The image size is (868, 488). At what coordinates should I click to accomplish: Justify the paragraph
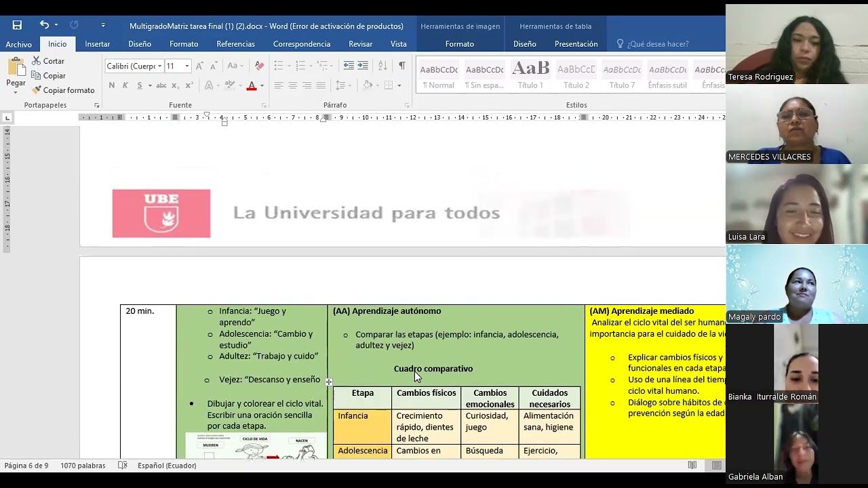[321, 85]
